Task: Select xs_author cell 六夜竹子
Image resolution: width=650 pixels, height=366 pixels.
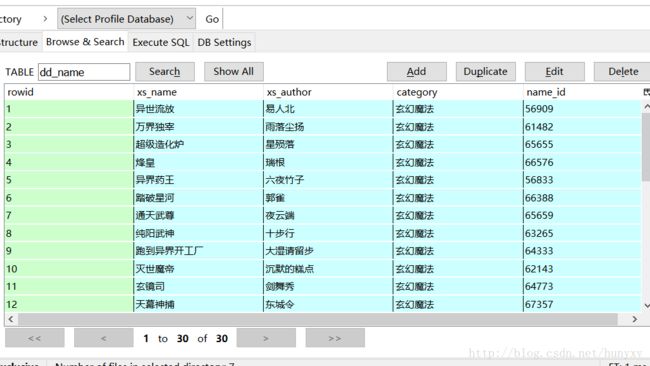Action: point(328,180)
